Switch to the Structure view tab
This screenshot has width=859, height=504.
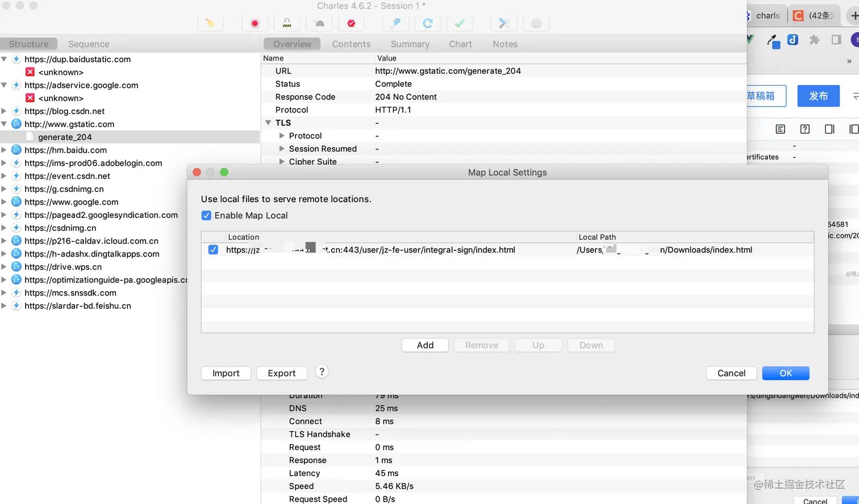[x=28, y=44]
